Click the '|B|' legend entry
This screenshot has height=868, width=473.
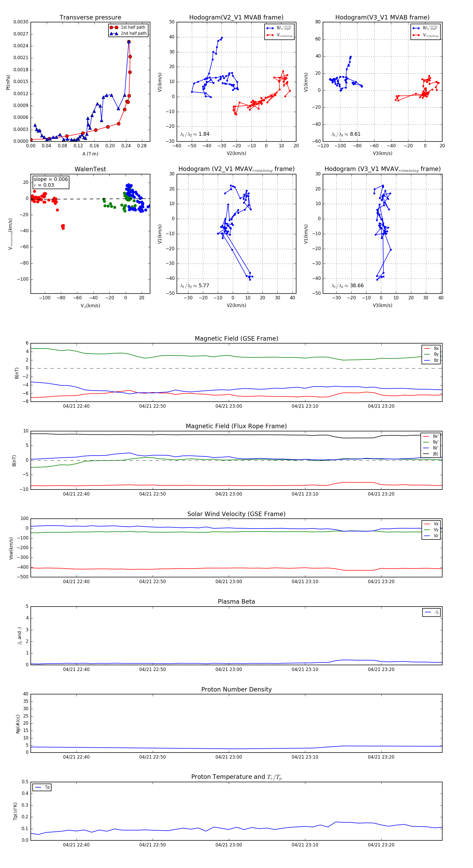(431, 454)
